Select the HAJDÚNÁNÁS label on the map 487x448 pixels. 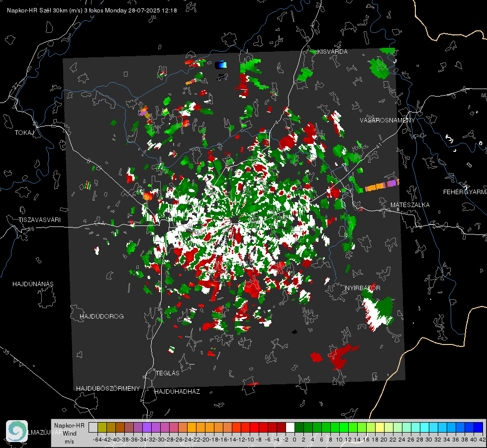tap(33, 284)
